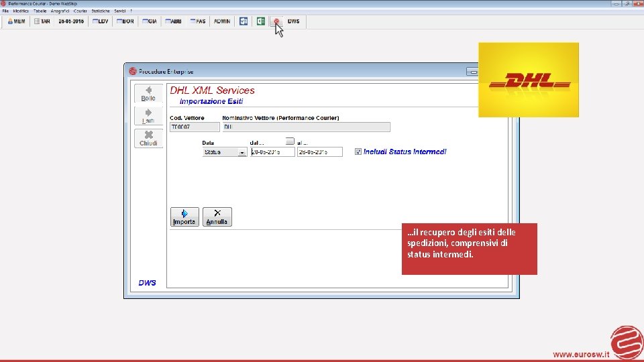Minimize the Procedure Enterprise window
The width and height of the screenshot is (644, 362).
pyautogui.click(x=473, y=72)
